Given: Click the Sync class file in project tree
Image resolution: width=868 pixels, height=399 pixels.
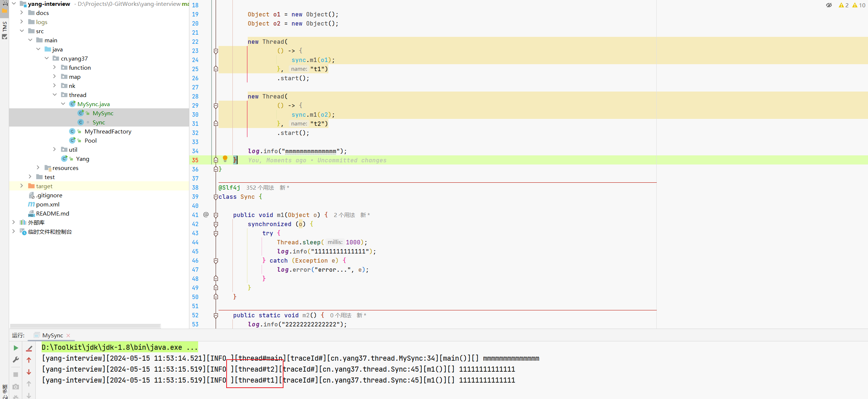Looking at the screenshot, I should click(x=98, y=122).
